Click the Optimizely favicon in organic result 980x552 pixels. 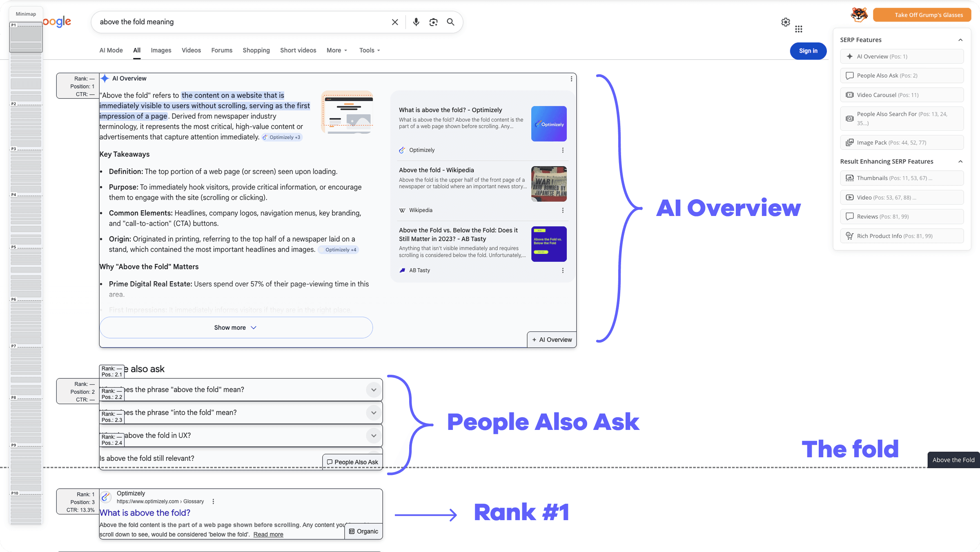click(x=106, y=497)
